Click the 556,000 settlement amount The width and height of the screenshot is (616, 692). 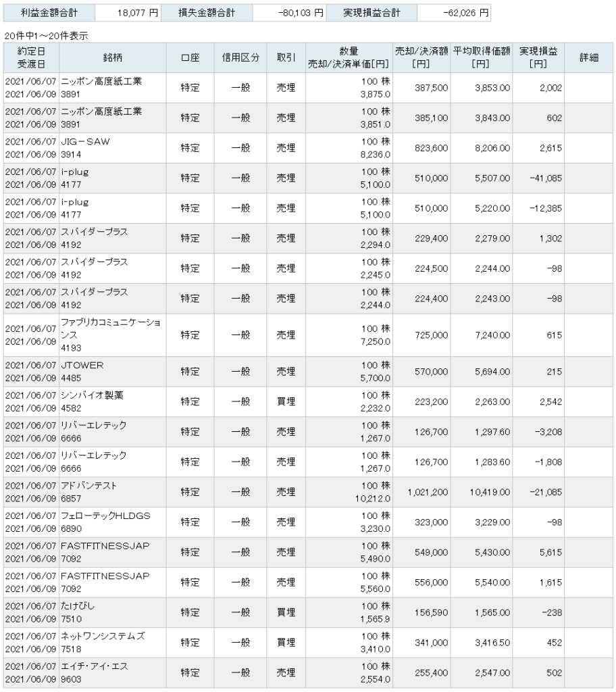pyautogui.click(x=431, y=583)
